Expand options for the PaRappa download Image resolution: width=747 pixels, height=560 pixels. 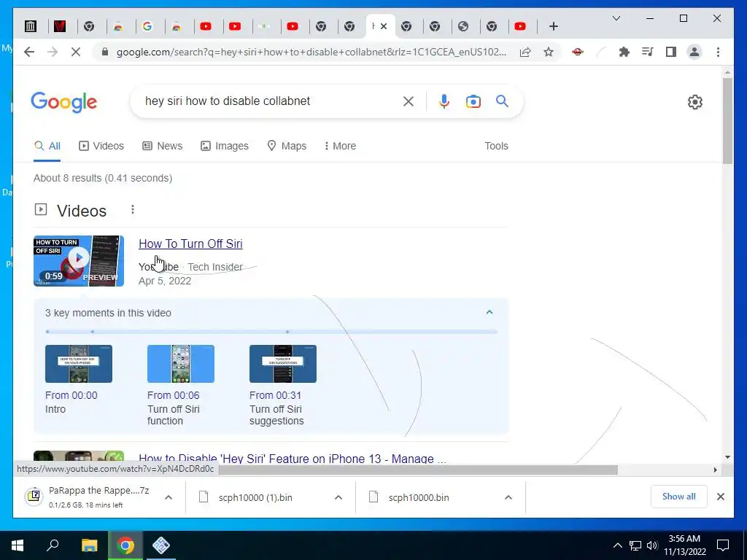[x=169, y=497]
